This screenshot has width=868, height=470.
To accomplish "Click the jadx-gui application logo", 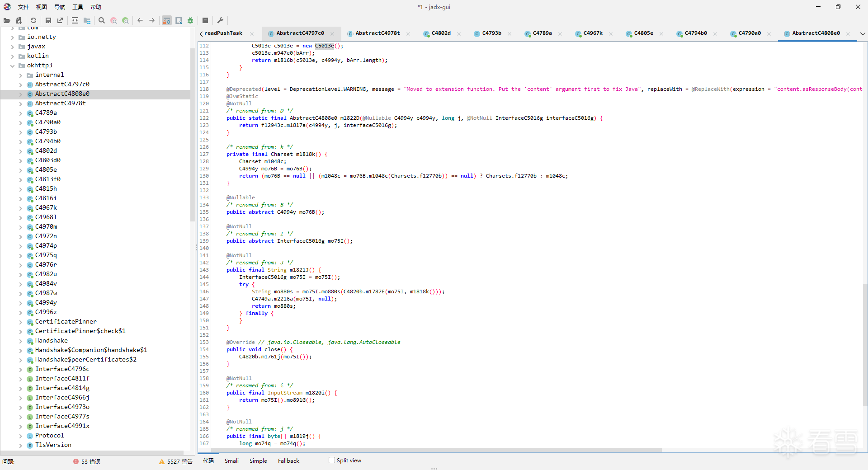I will tap(7, 7).
